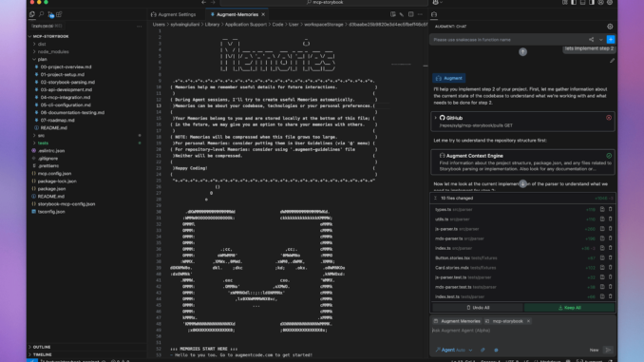Close the Augment-Memories tab
This screenshot has height=362, width=644.
[x=263, y=14]
